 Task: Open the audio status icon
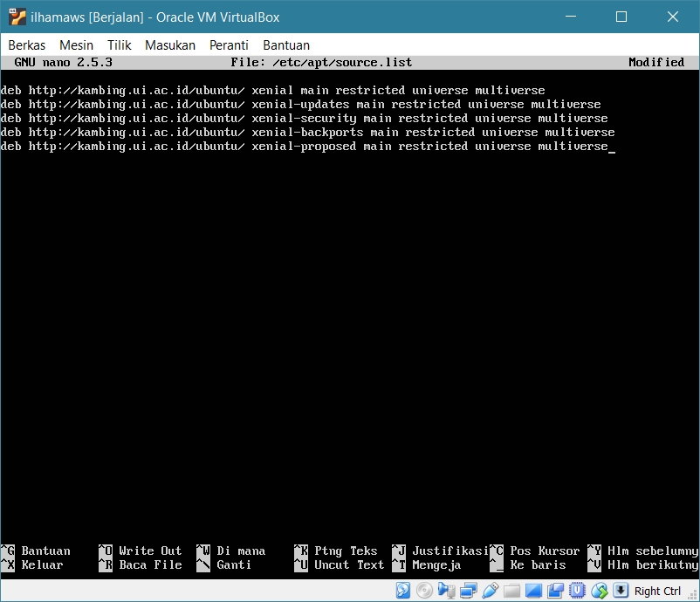pos(446,591)
